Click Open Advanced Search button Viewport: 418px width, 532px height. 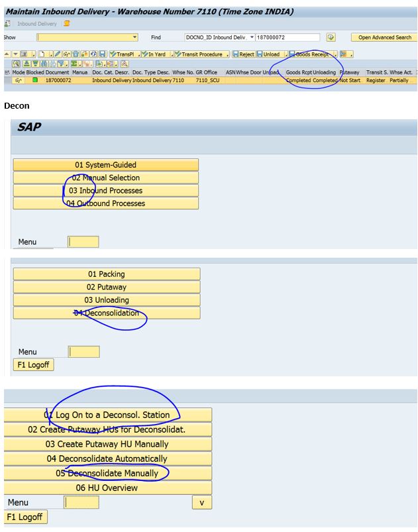385,38
